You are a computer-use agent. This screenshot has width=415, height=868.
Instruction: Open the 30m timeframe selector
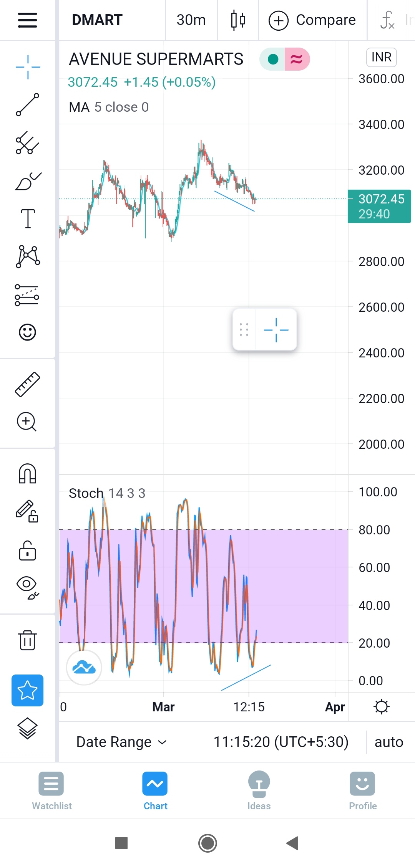click(191, 20)
